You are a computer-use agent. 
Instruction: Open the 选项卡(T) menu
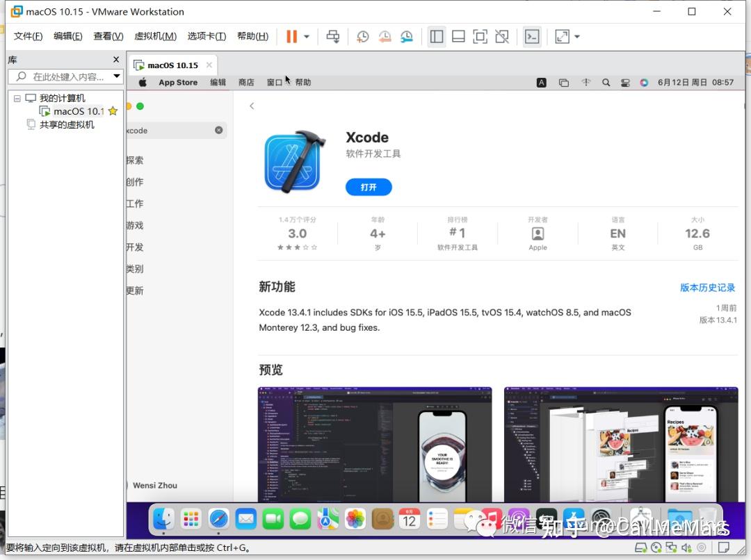pyautogui.click(x=207, y=36)
